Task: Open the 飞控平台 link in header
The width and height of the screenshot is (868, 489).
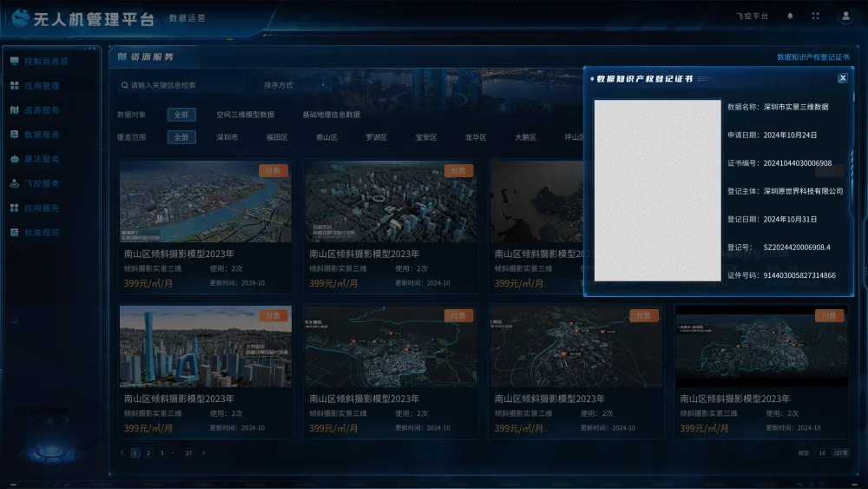Action: click(x=751, y=16)
